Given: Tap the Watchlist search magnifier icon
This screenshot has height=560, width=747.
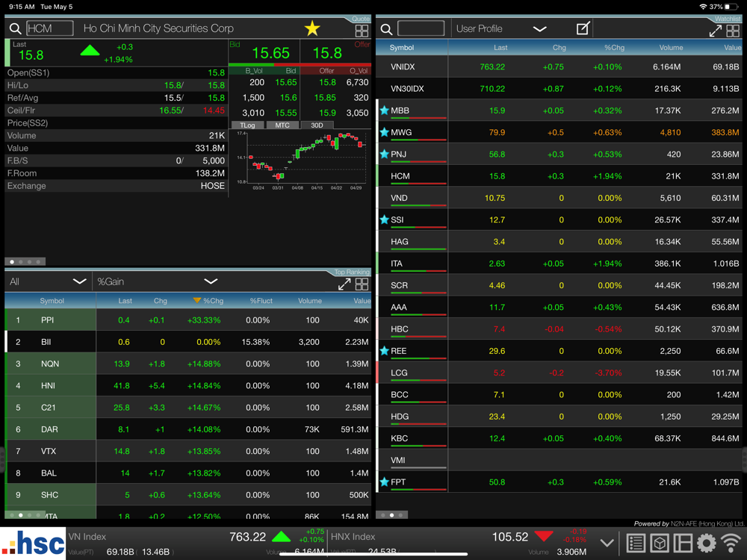Looking at the screenshot, I should [x=386, y=30].
